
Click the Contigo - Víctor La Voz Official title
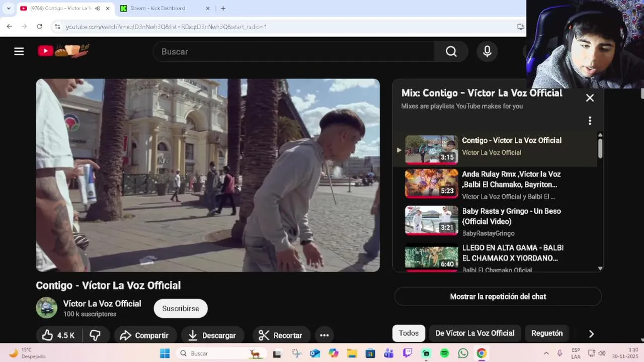pyautogui.click(x=108, y=286)
